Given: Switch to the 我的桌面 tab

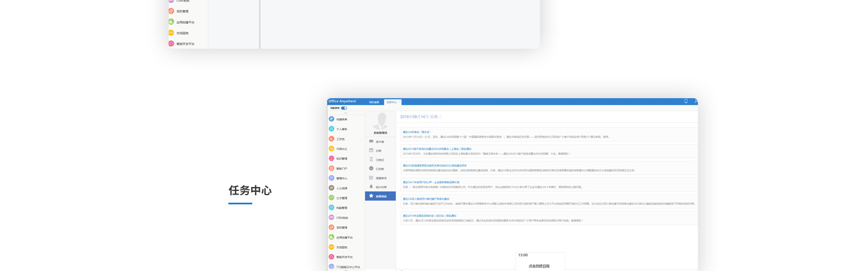Looking at the screenshot, I should 374,102.
